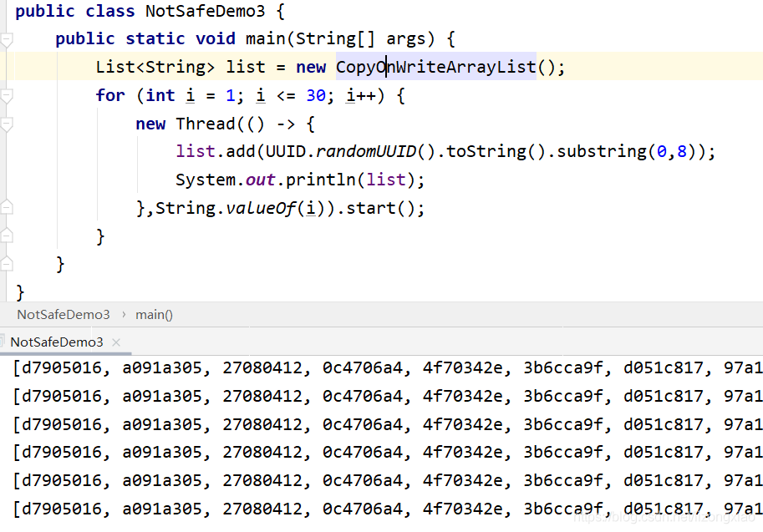Click the main method name

[266, 38]
